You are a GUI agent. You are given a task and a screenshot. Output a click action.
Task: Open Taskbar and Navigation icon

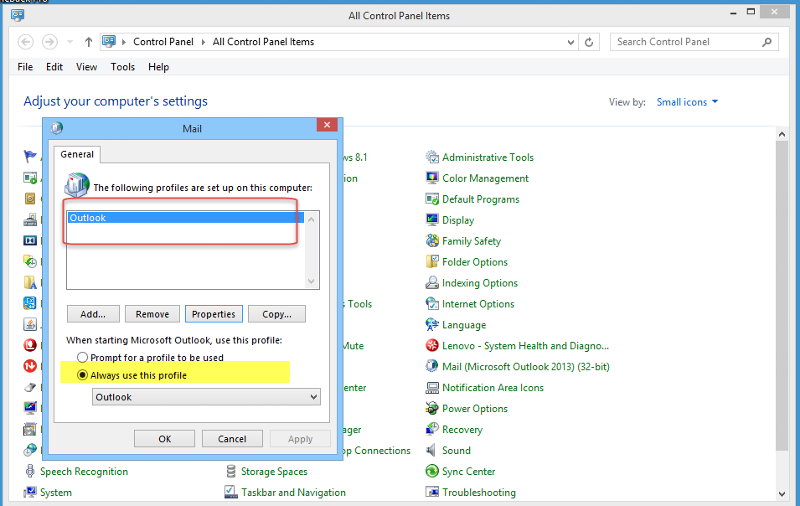[x=231, y=492]
